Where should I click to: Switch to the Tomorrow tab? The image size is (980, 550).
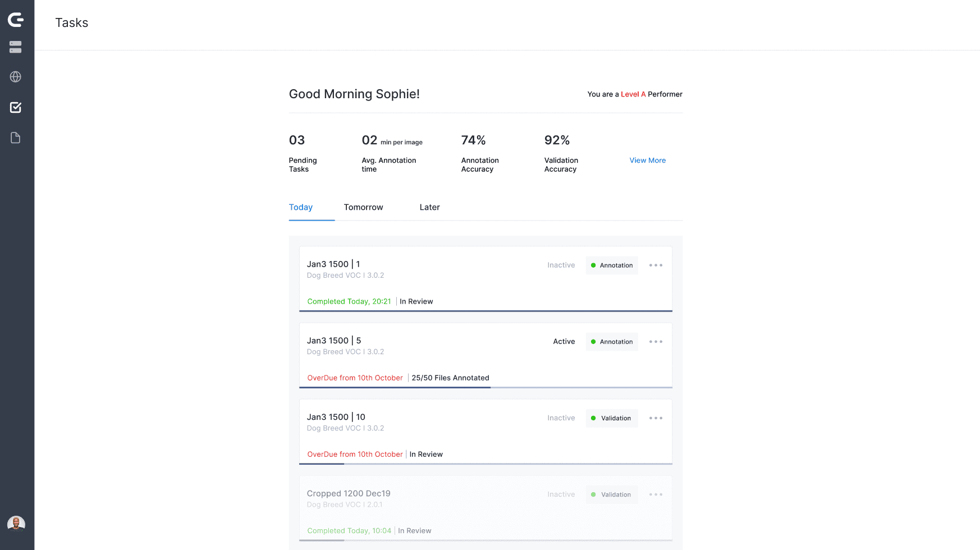tap(363, 208)
